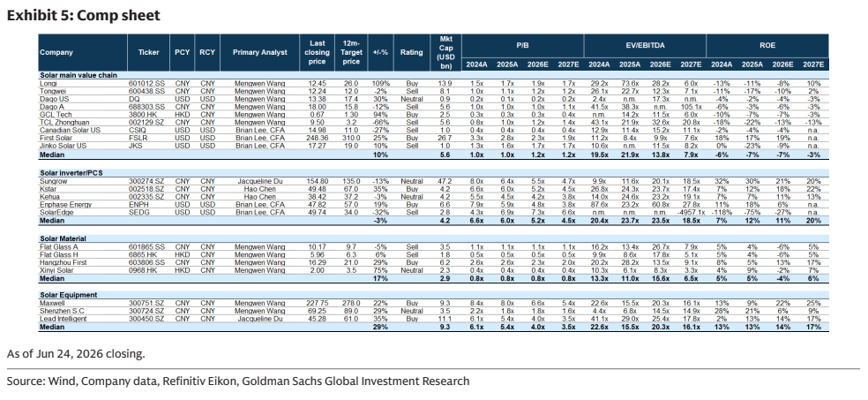Select the 'Daqo US' company name
Image resolution: width=868 pixels, height=400 pixels.
(53, 99)
